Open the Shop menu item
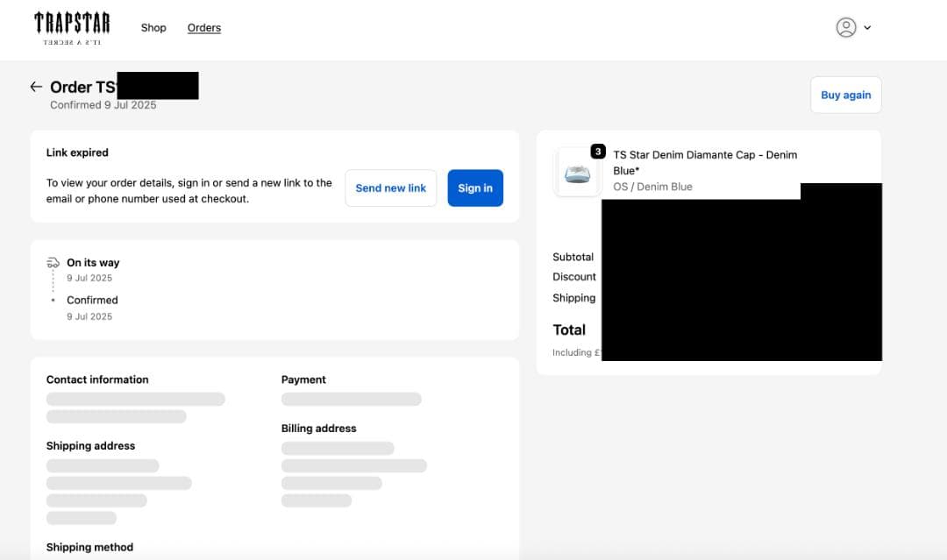This screenshot has width=947, height=560. [x=153, y=28]
